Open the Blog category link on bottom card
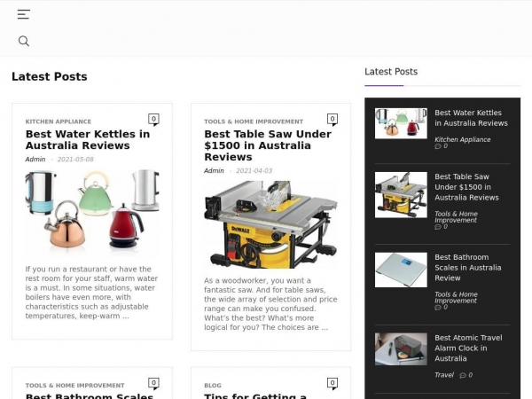Screen dimensions: 532x399 click(x=213, y=386)
